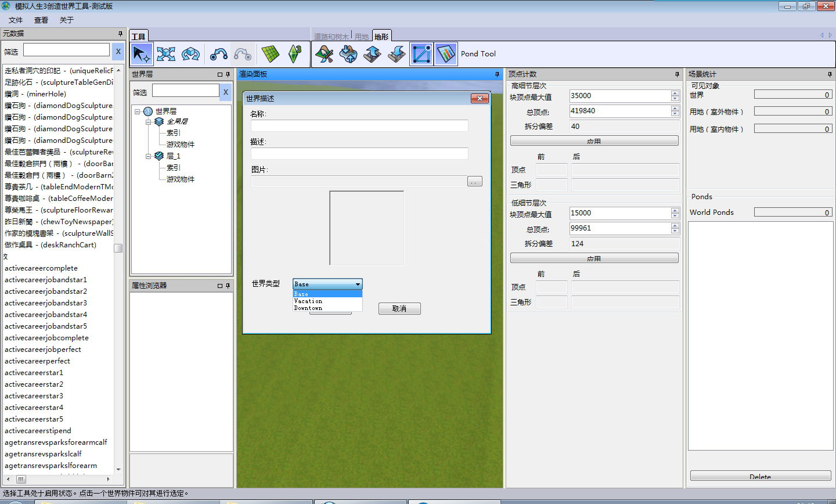Activate the move object tool

click(166, 54)
